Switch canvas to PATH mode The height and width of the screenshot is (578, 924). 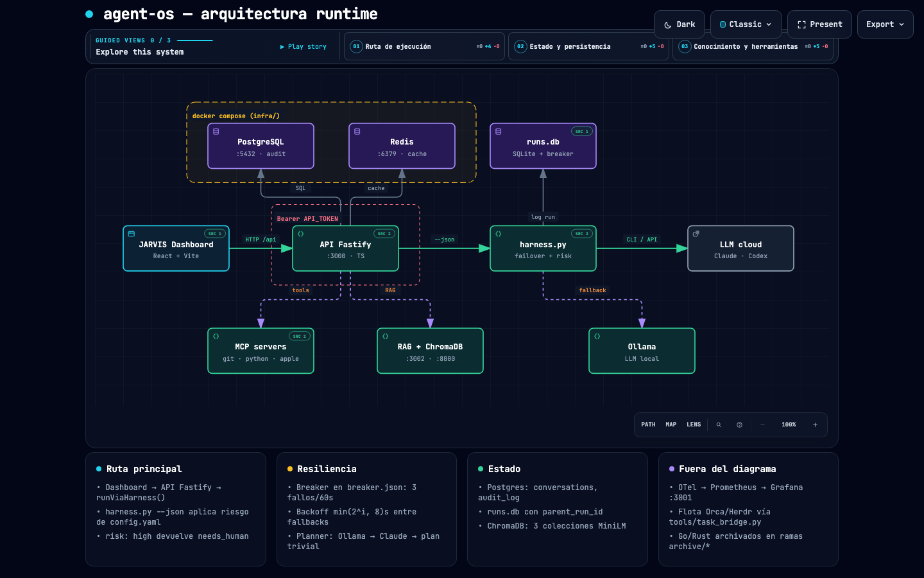coord(648,425)
